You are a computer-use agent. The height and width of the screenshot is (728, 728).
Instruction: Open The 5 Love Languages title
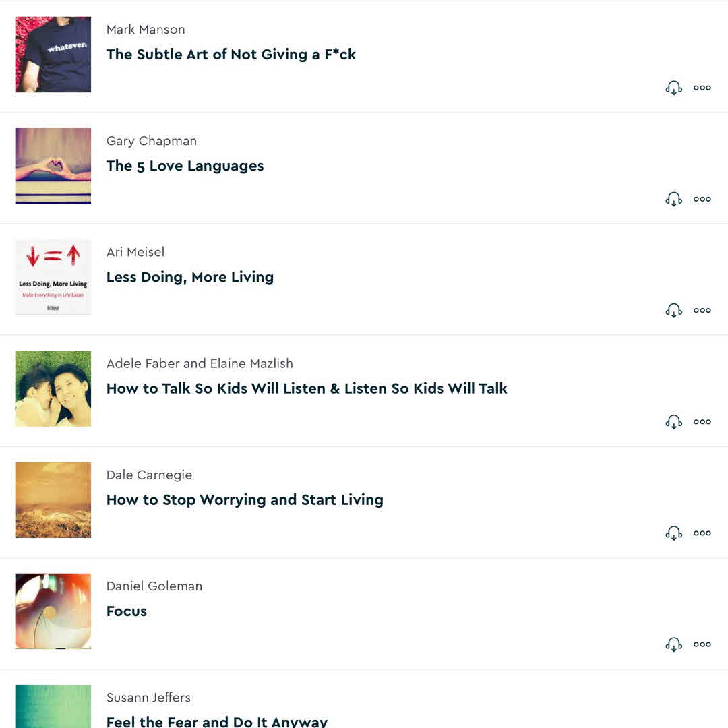(185, 166)
